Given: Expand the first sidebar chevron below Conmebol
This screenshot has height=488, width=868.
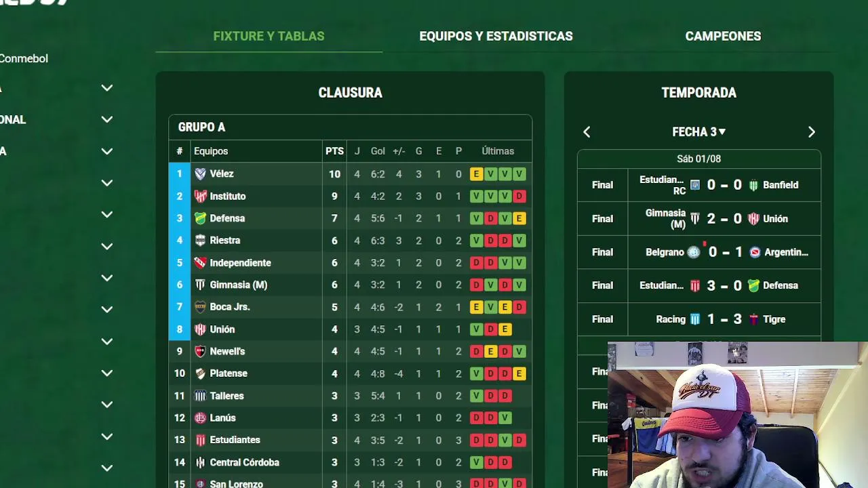Looking at the screenshot, I should (106, 88).
